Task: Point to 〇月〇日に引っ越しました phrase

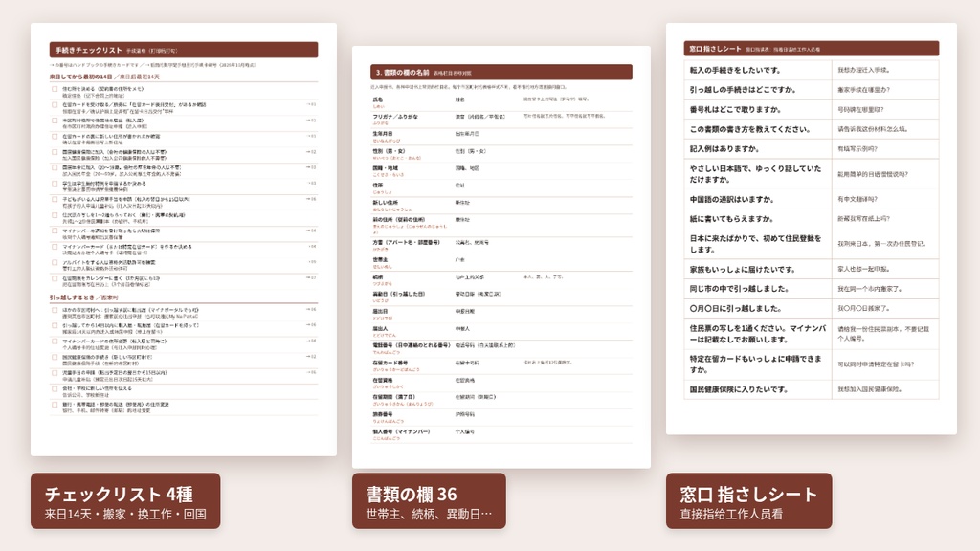Action: 735,308
